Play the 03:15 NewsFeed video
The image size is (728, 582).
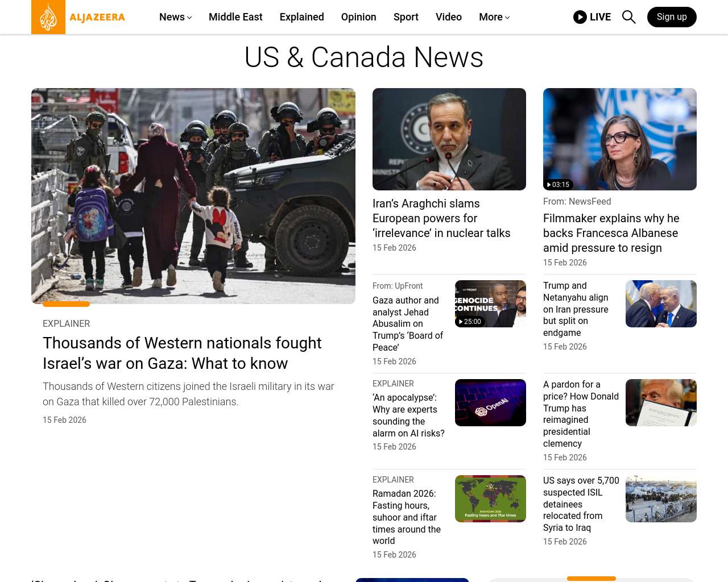(x=619, y=139)
